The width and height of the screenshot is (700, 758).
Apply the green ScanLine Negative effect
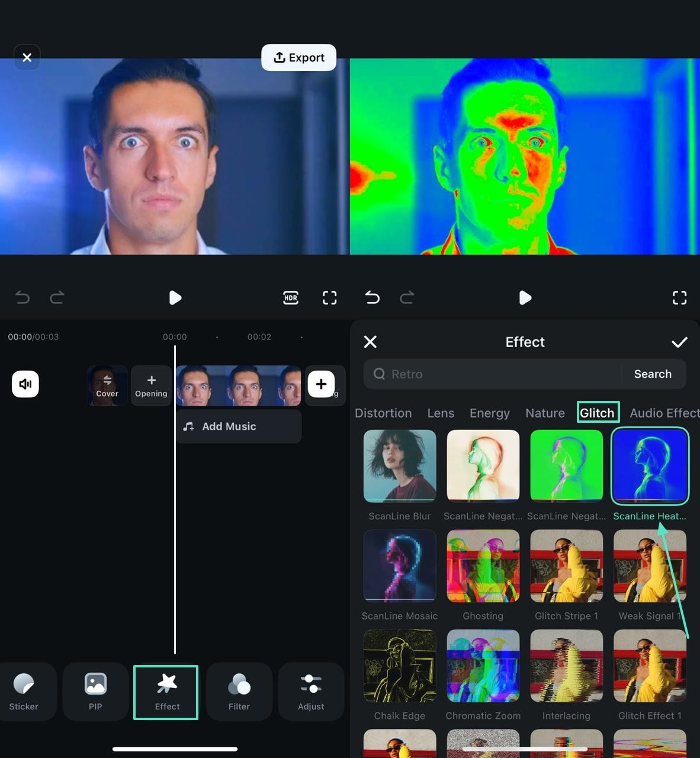point(566,476)
